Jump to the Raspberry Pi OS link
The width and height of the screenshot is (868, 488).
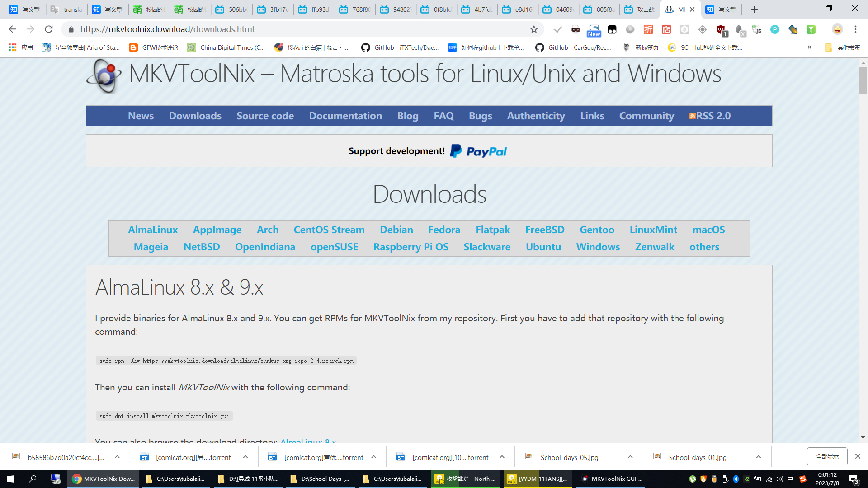point(410,247)
